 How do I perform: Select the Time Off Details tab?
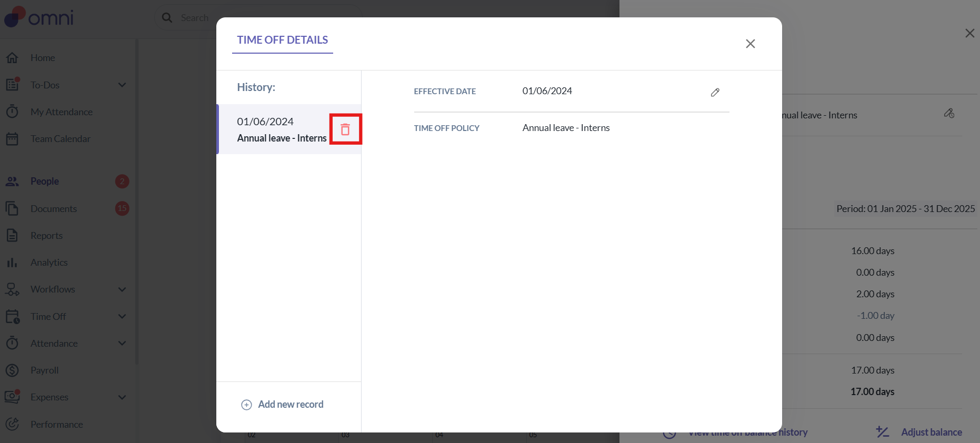coord(283,40)
